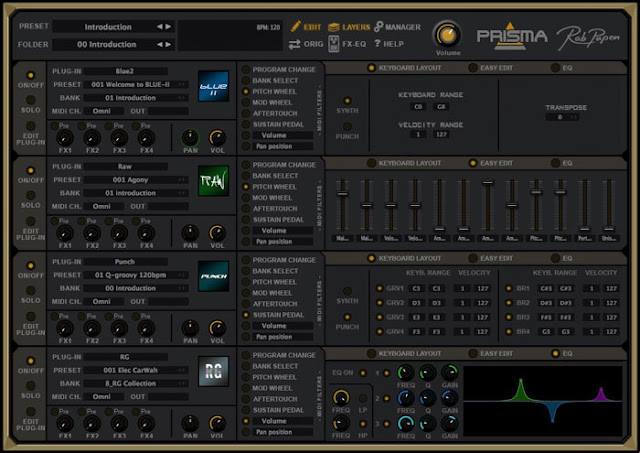Open Blue2 bank list 01 Introduction
Viewport: 640px width, 453px height.
136,98
